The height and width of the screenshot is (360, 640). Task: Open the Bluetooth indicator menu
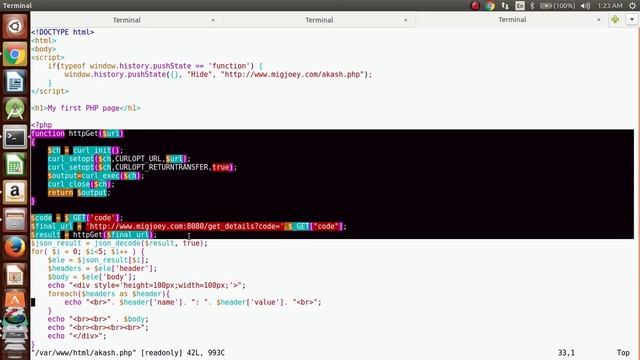532,6
